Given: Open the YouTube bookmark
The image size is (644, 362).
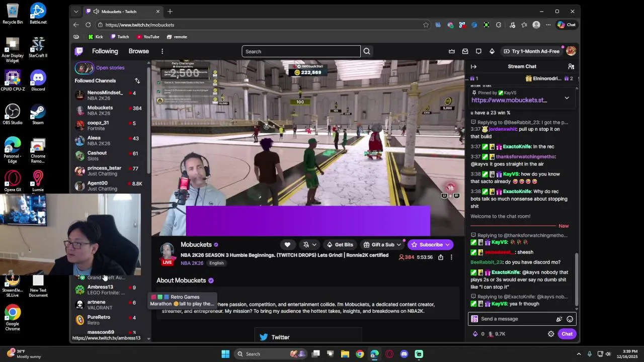Looking at the screenshot, I should [x=147, y=37].
